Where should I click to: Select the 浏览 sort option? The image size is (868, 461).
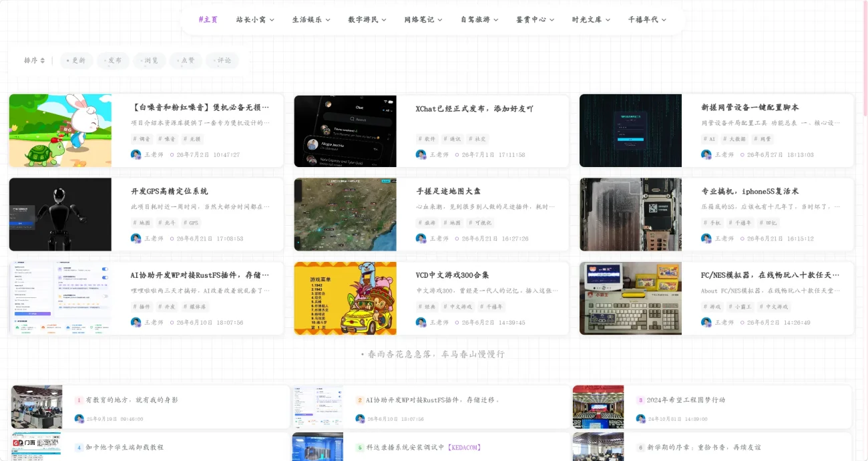coord(149,61)
